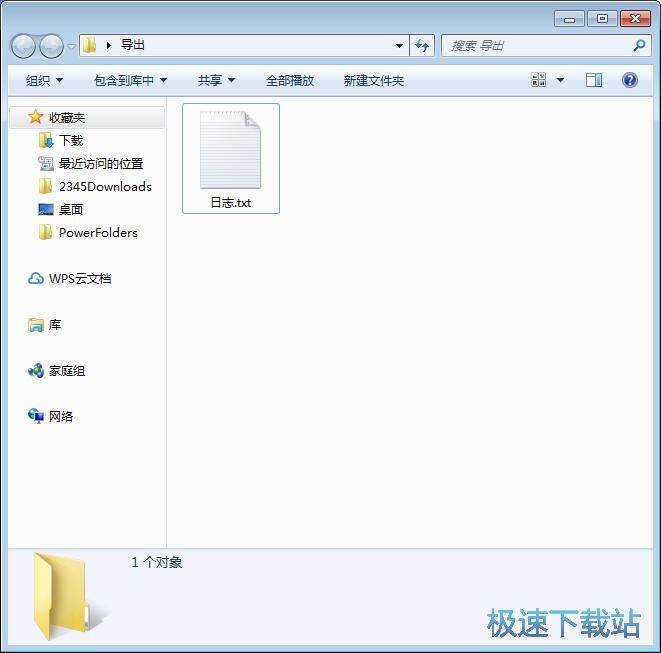
Task: Select 库 in navigation pane
Action: pyautogui.click(x=55, y=325)
